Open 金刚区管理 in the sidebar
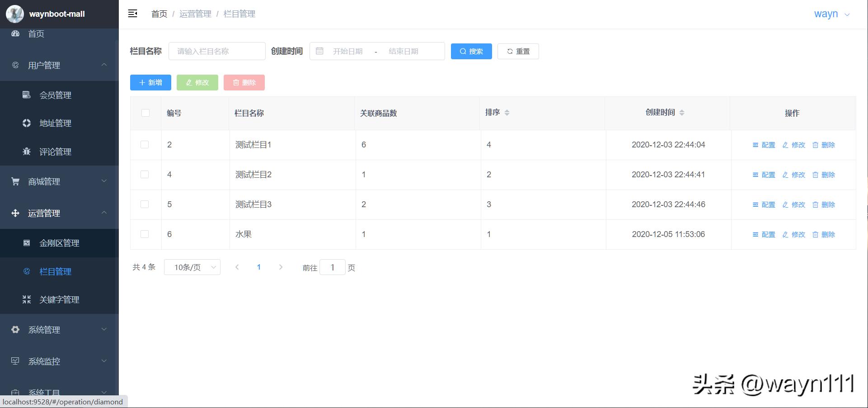 (x=59, y=243)
